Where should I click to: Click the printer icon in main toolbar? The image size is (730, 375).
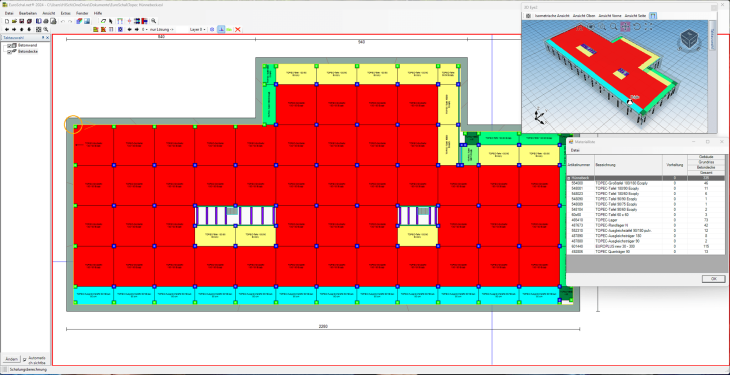coord(46,21)
